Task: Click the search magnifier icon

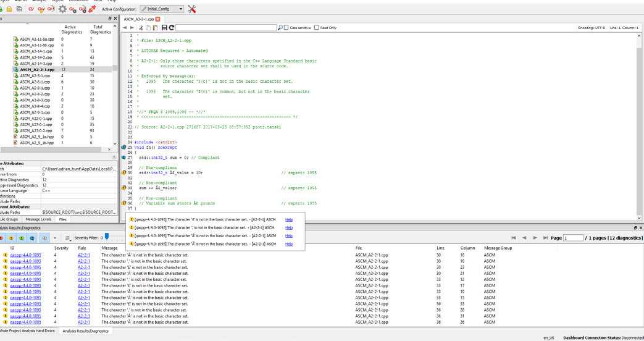Action: [280, 28]
